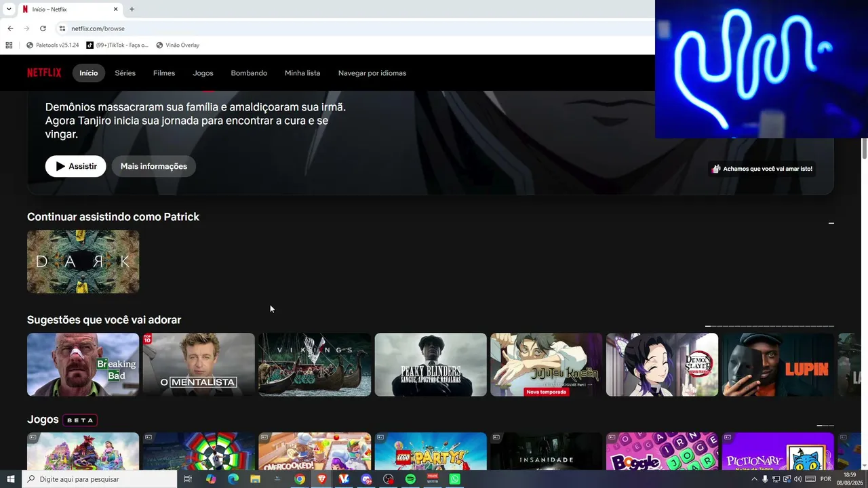
Task: Open the network tray icon
Action: click(x=776, y=479)
